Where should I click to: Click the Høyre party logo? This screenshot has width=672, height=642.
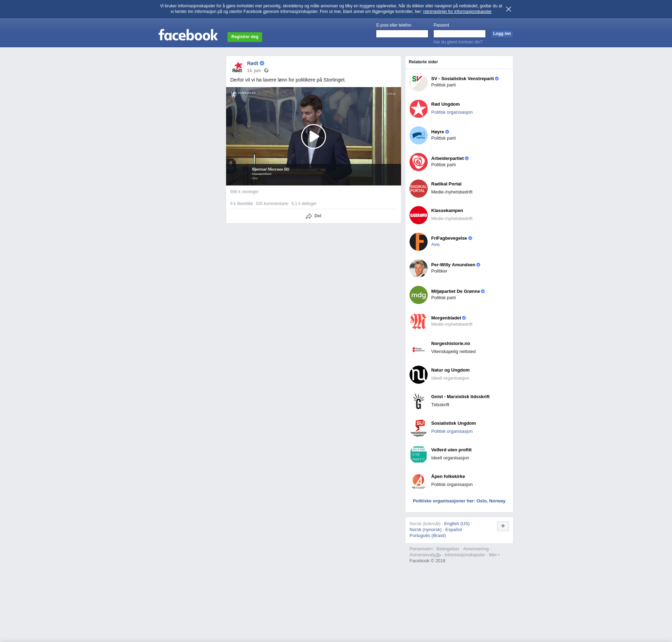click(418, 135)
